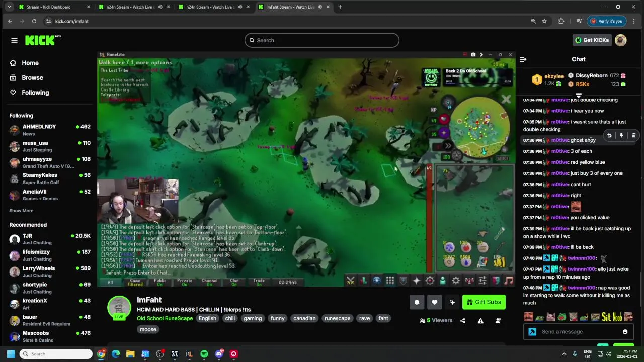Image resolution: width=644 pixels, height=362 pixels.
Task: Collapse chat with the arrow icon
Action: (523, 59)
